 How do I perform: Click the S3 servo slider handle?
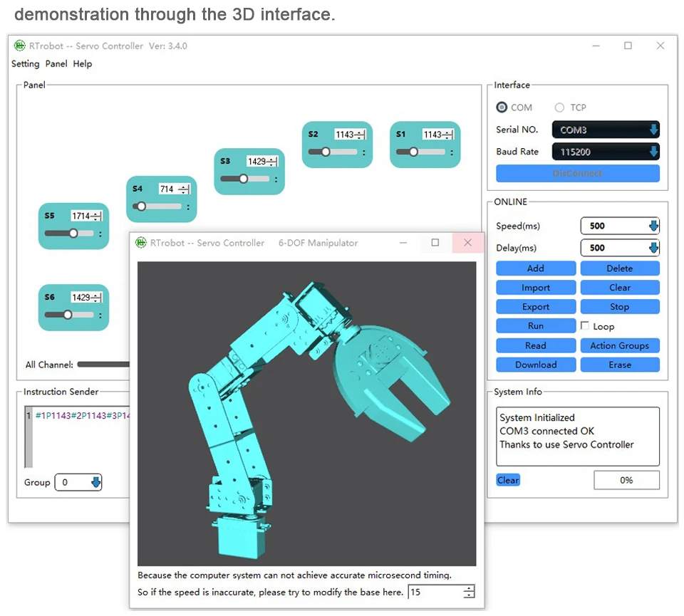point(244,179)
